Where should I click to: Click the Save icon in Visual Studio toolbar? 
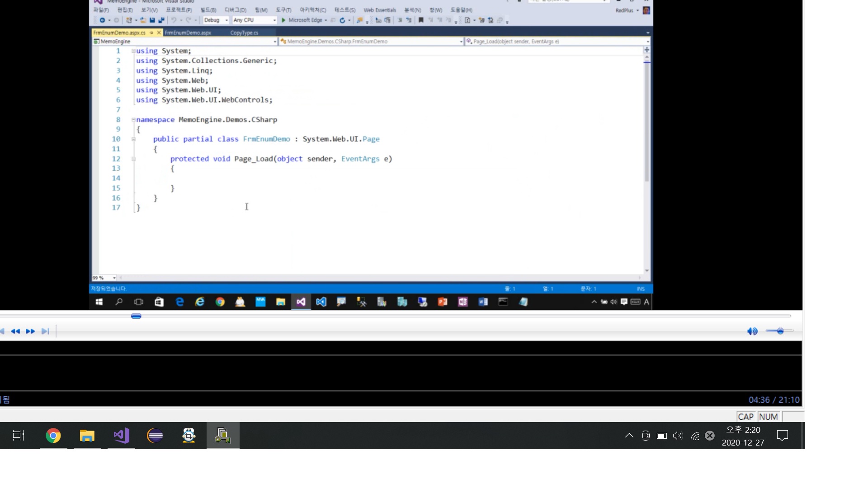coord(152,20)
